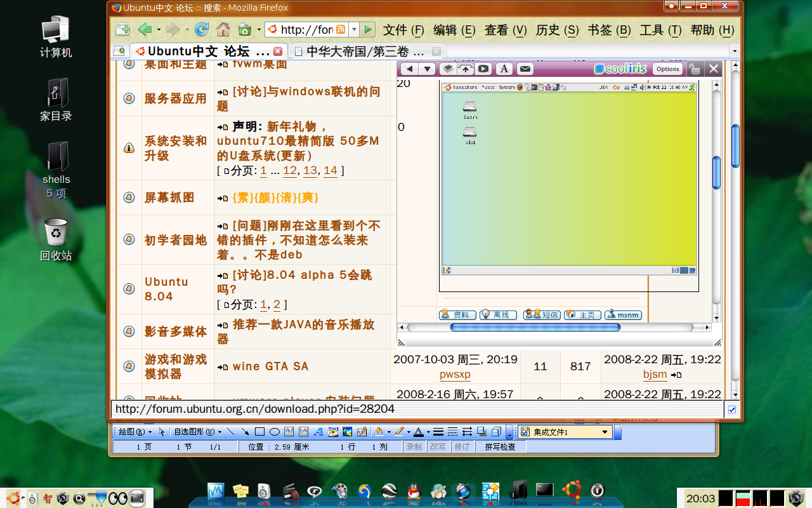Open forum 初学者园地

[x=176, y=240]
